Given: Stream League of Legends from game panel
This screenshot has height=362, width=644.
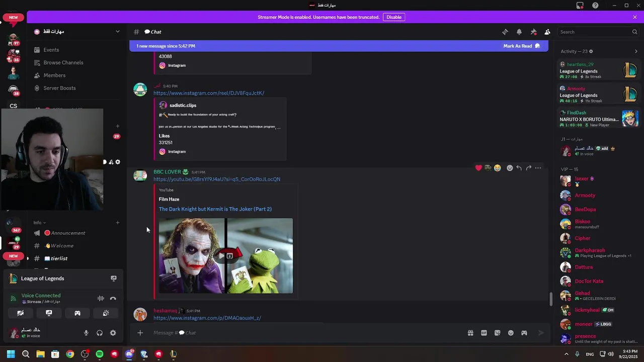Looking at the screenshot, I should 114,279.
